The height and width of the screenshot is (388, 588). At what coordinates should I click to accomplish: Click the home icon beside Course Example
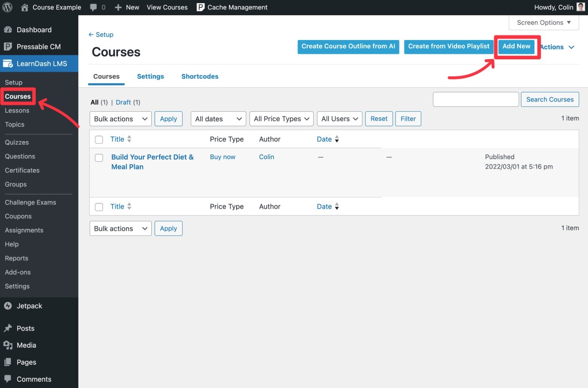pos(25,7)
